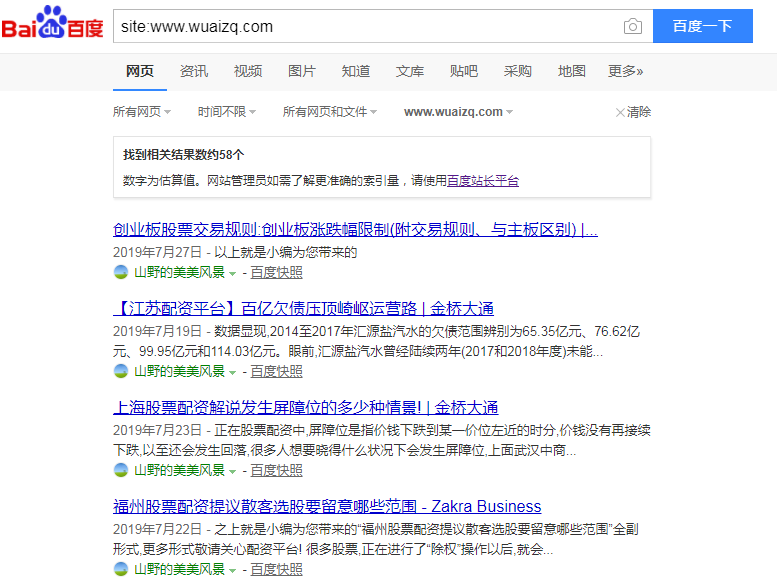
Task: Click site avatar icon under 福州股票配资 result
Action: pyautogui.click(x=121, y=569)
